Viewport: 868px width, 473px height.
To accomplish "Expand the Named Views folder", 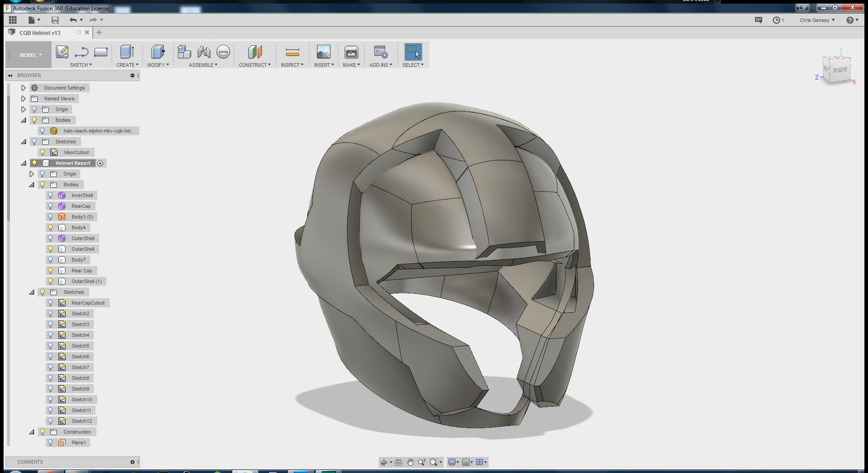I will (23, 99).
